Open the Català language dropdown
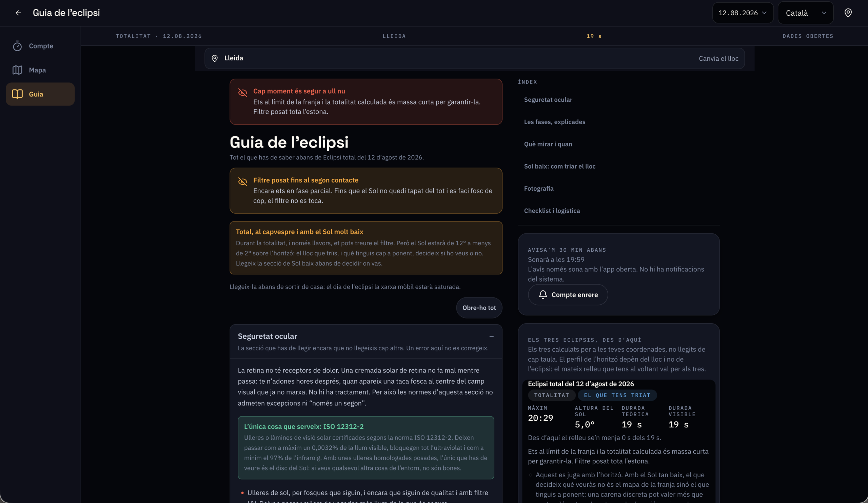The image size is (868, 503). point(805,13)
